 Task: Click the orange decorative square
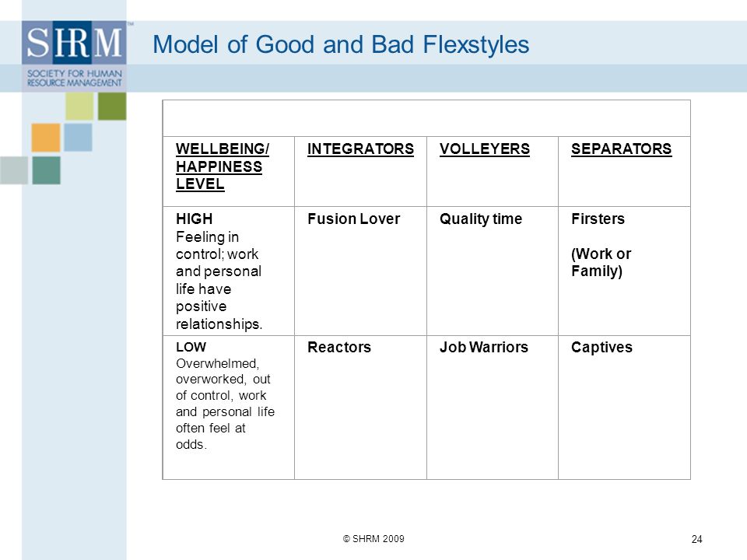pos(46,138)
